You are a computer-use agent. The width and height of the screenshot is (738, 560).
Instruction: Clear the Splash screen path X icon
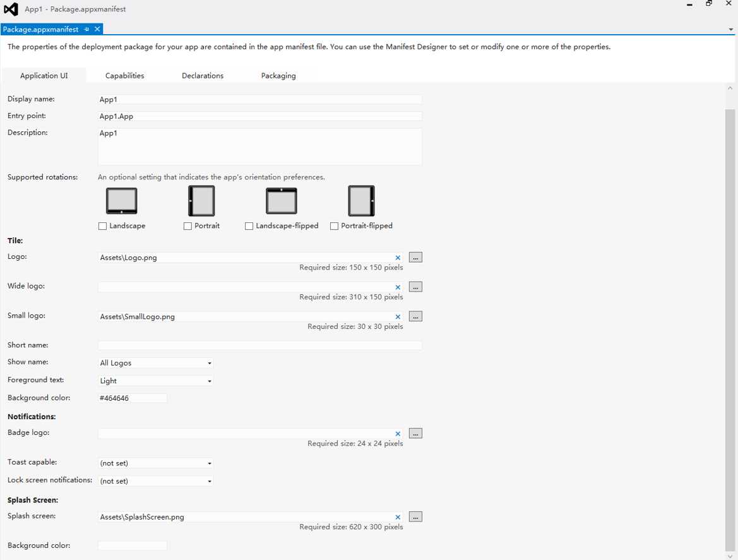398,516
